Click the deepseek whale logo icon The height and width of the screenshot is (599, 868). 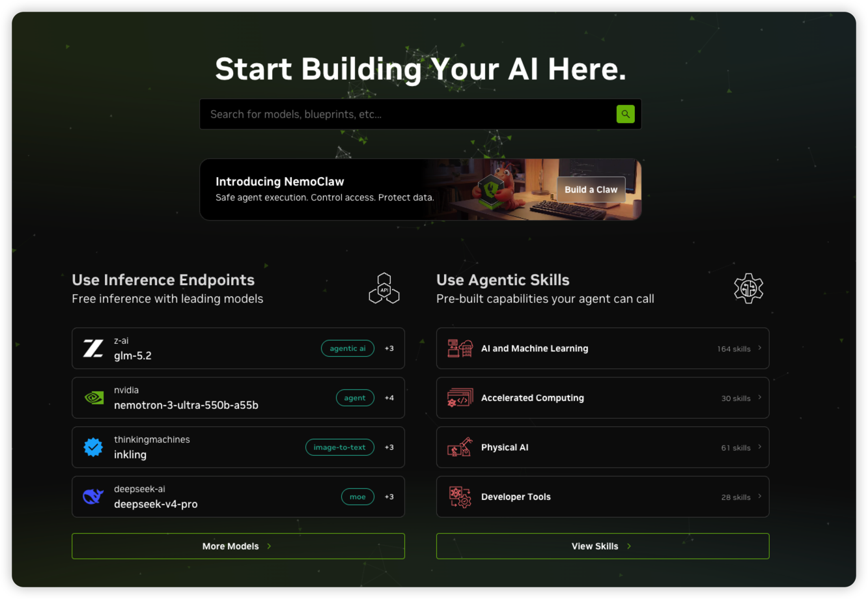tap(93, 497)
